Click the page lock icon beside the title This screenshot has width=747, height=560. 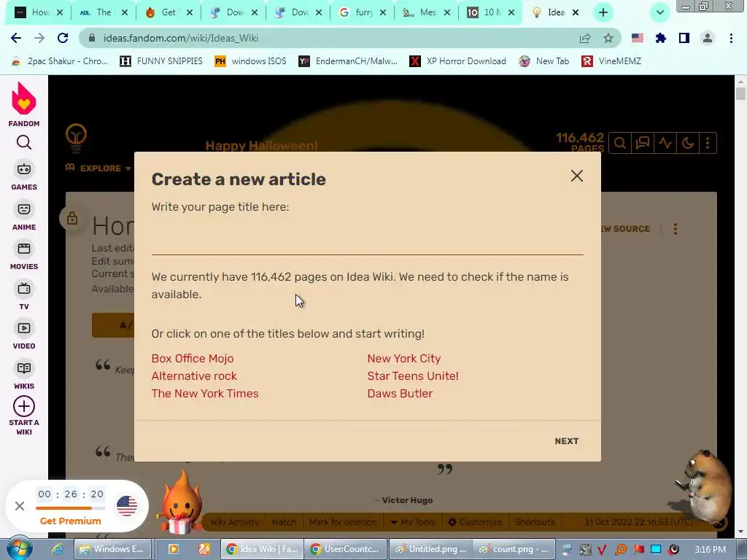(72, 219)
